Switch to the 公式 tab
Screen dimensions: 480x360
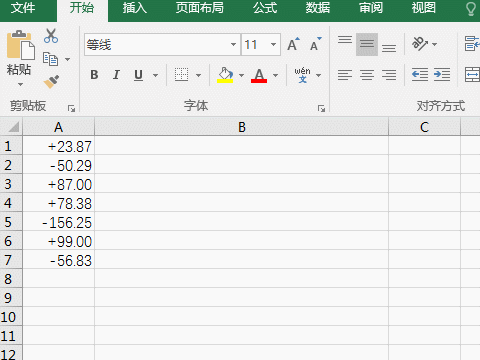click(x=265, y=8)
